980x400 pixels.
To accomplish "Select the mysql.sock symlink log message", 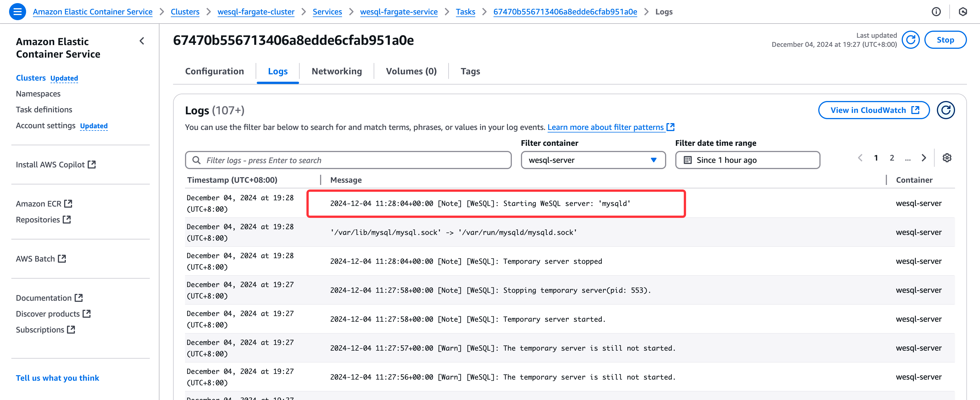I will 453,232.
